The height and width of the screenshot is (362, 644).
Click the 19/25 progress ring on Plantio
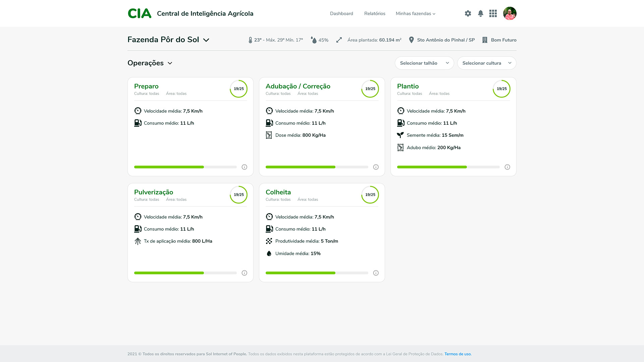[501, 89]
